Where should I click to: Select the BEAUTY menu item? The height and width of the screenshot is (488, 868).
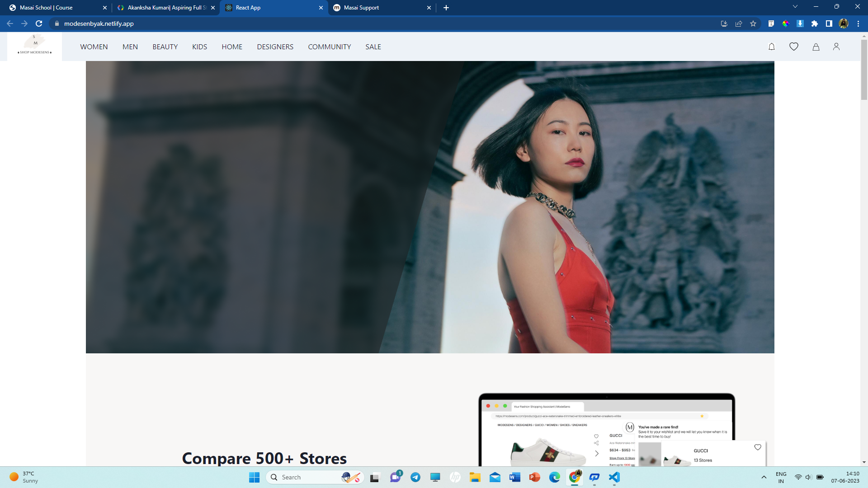coord(165,47)
